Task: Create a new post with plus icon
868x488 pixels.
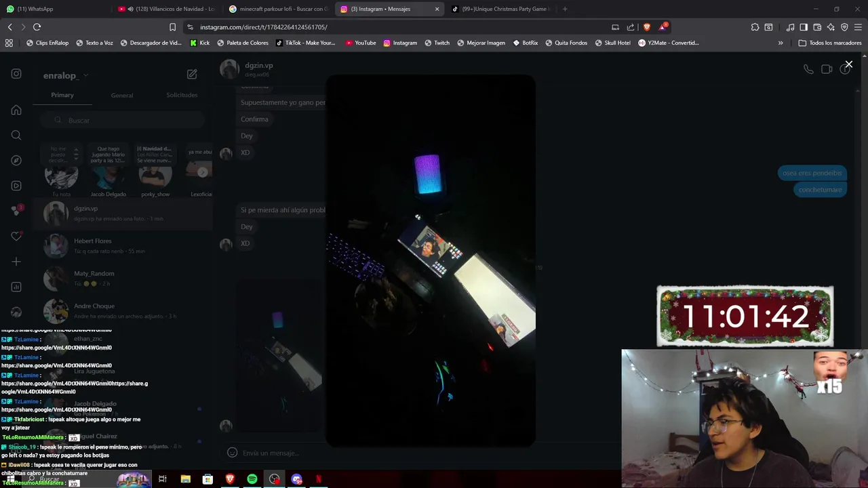Action: (16, 262)
